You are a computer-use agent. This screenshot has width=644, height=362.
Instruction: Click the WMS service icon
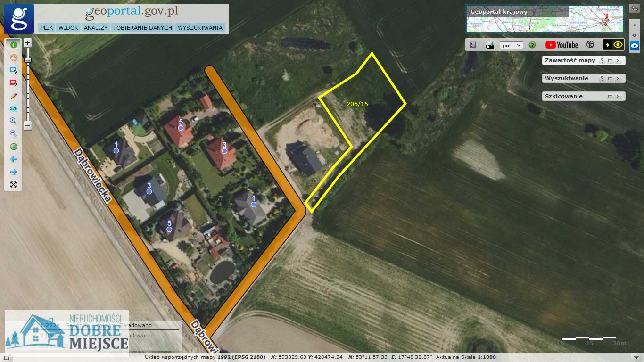(x=490, y=45)
